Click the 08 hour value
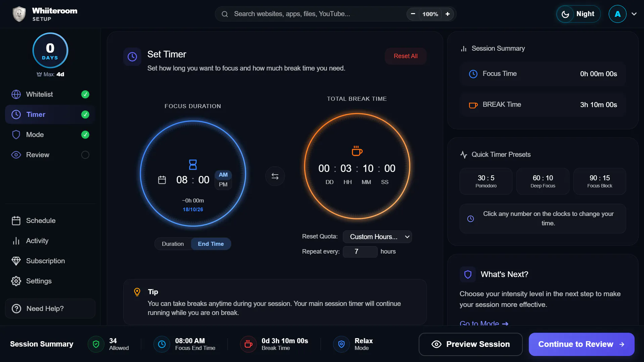The height and width of the screenshot is (362, 644). click(182, 180)
